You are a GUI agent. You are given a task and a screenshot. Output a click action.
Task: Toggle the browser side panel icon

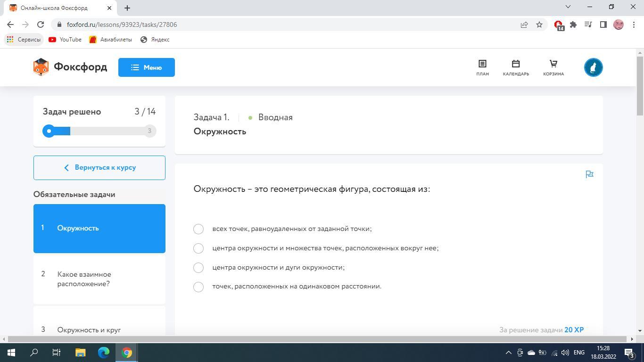point(603,25)
